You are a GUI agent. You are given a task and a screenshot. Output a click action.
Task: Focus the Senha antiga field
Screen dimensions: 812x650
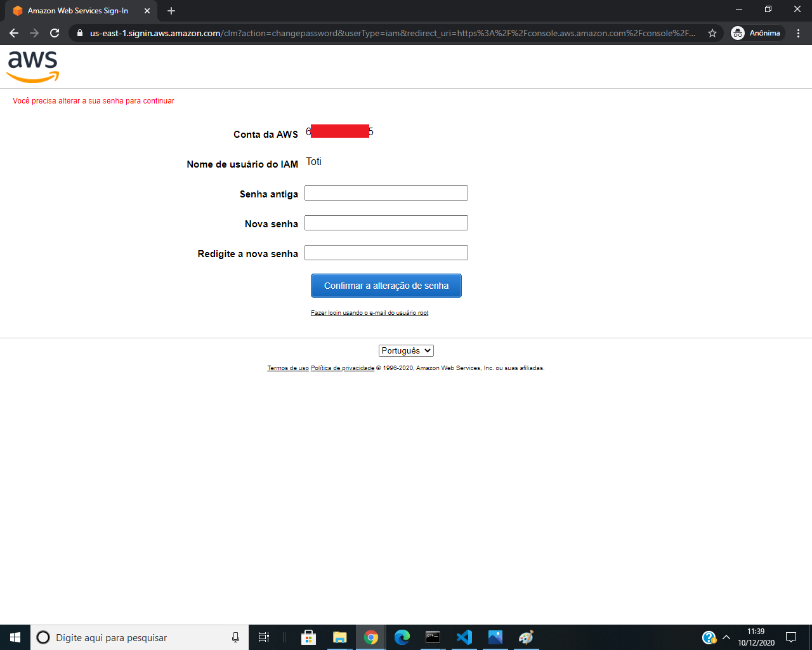(386, 193)
